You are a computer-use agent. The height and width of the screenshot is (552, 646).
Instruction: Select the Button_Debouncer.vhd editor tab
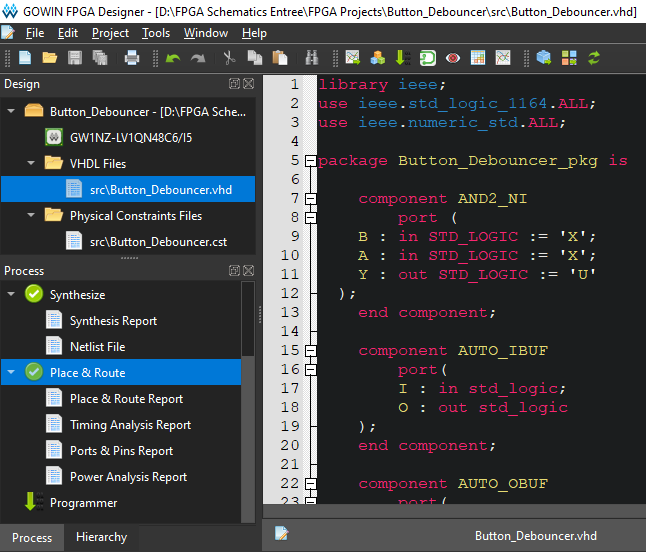click(x=536, y=536)
